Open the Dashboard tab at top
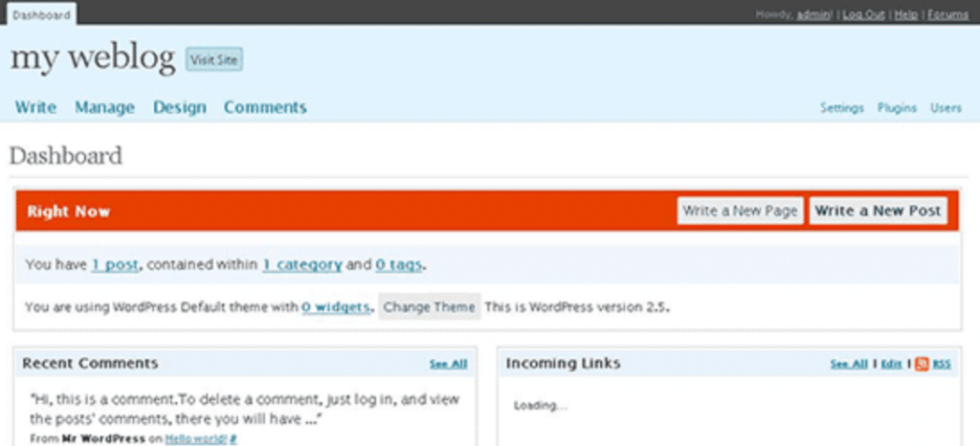 point(41,14)
